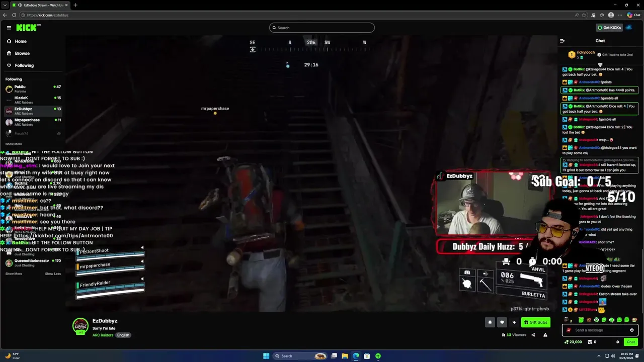Click the sparkle subscribe icon
The width and height of the screenshot is (644, 362).
click(514, 322)
